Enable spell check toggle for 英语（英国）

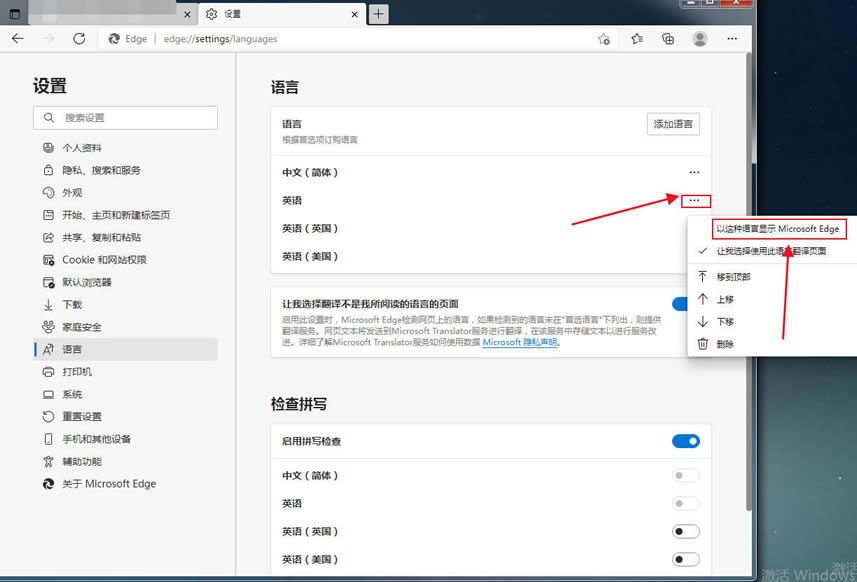click(x=686, y=531)
